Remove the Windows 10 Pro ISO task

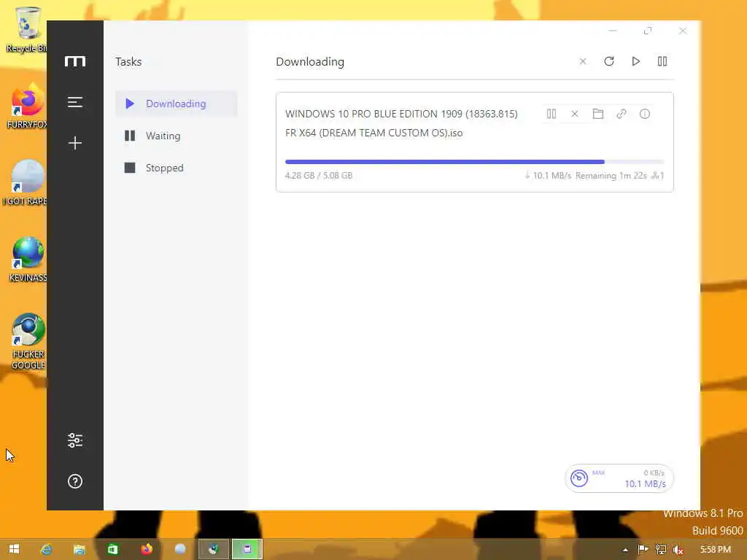coord(575,114)
